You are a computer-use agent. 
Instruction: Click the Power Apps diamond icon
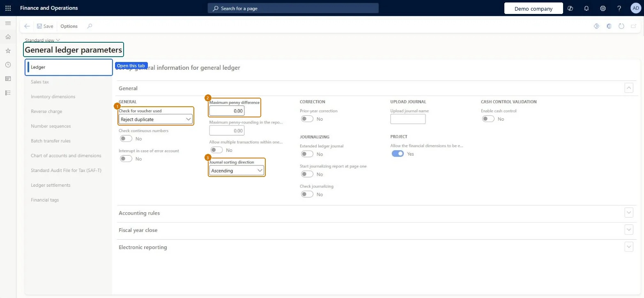pos(597,26)
